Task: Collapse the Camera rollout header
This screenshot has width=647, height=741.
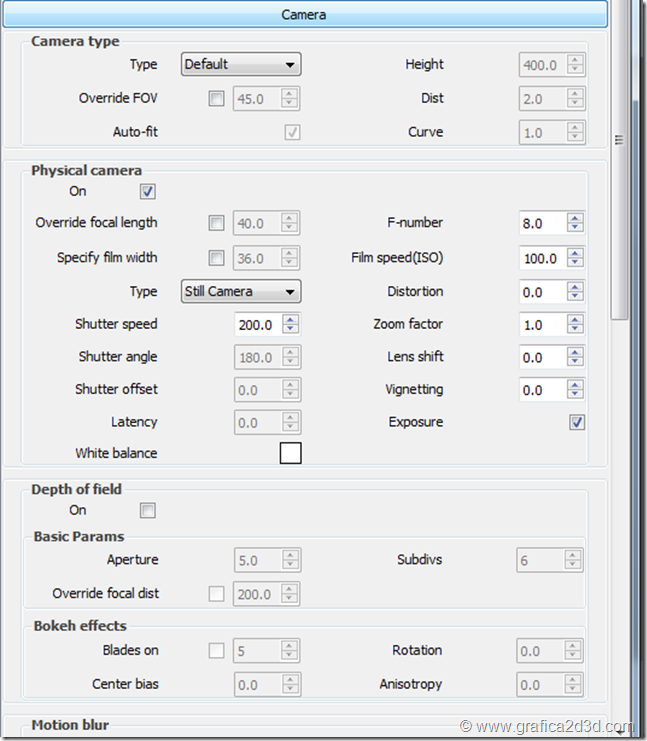Action: point(303,14)
